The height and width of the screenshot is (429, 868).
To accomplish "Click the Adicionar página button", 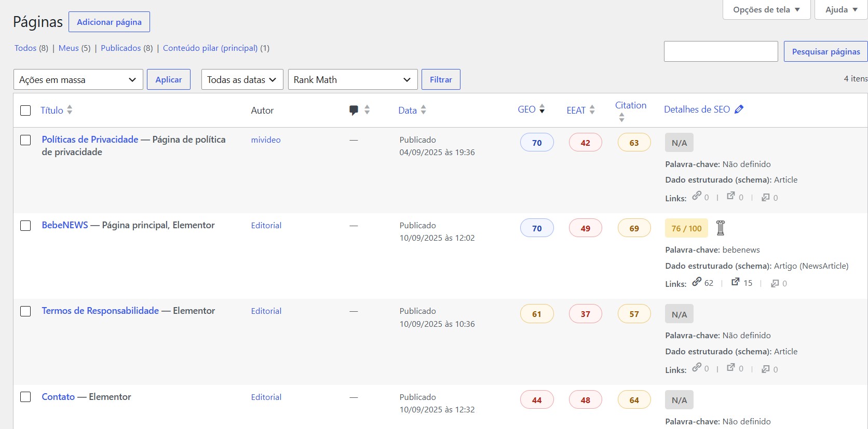I will point(109,22).
